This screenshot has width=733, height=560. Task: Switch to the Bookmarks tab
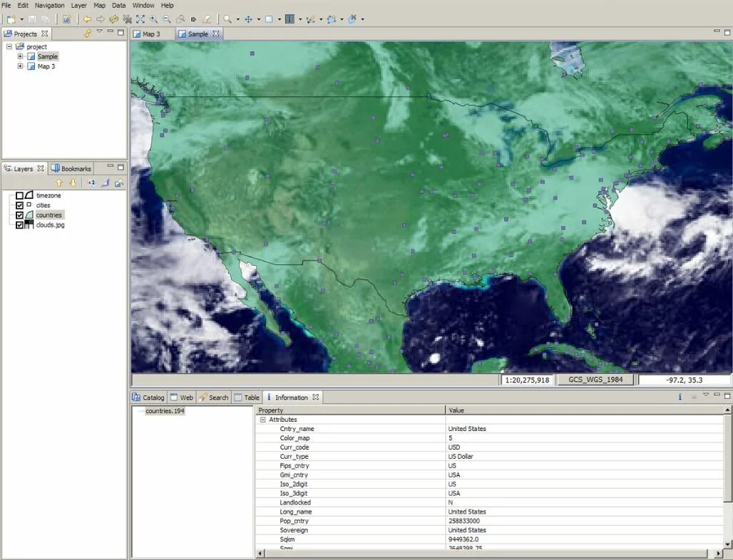click(x=71, y=169)
